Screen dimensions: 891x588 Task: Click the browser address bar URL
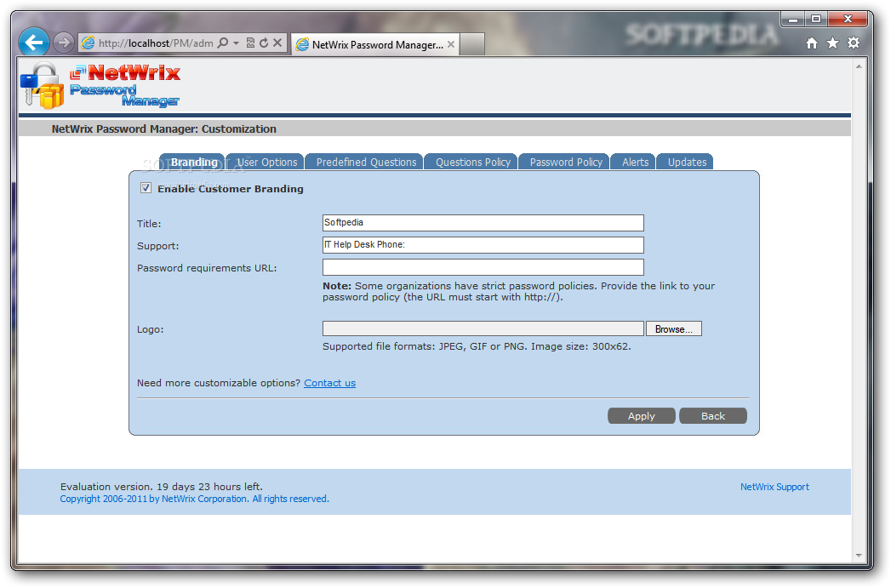point(156,43)
